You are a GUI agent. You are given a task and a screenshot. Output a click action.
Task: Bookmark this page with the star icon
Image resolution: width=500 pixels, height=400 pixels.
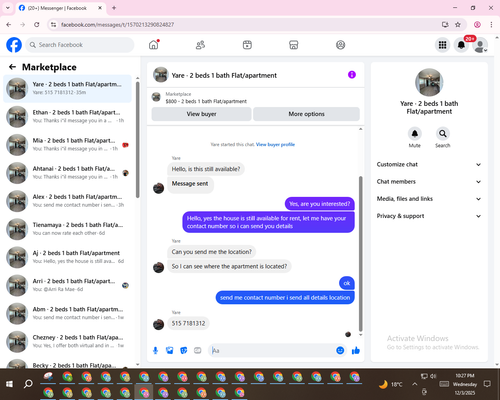point(458,24)
